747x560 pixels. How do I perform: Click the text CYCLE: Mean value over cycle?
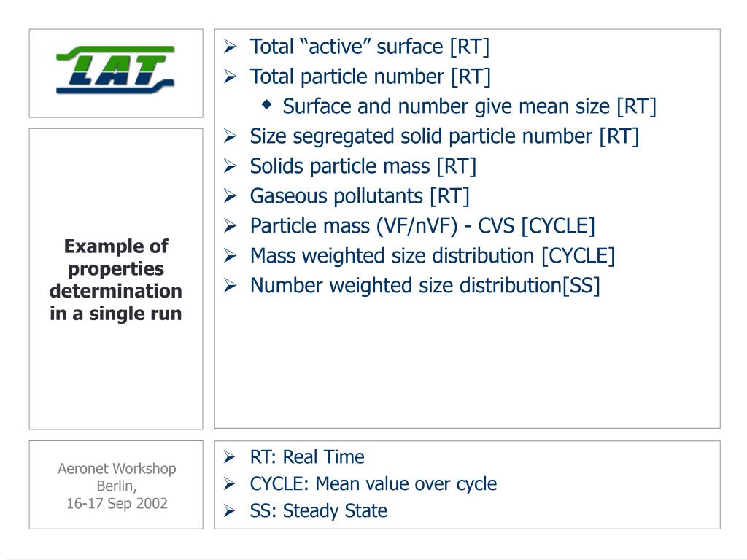click(373, 484)
